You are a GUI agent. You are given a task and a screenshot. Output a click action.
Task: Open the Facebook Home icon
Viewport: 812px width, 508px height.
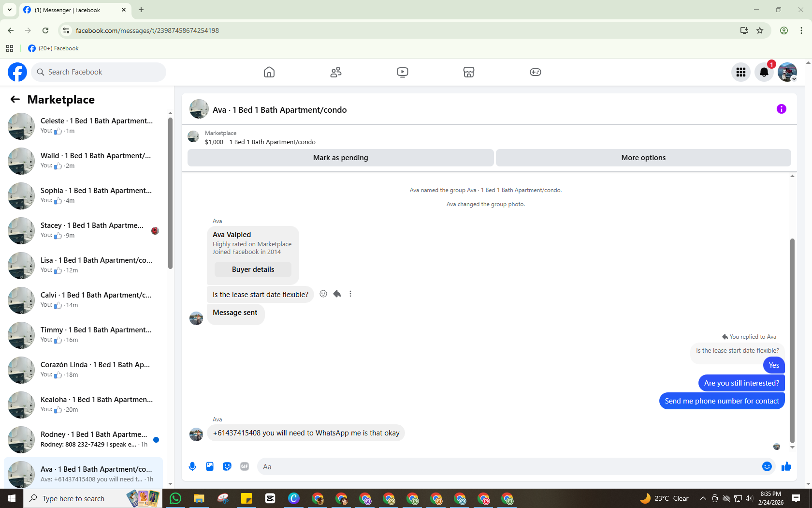[x=269, y=72]
